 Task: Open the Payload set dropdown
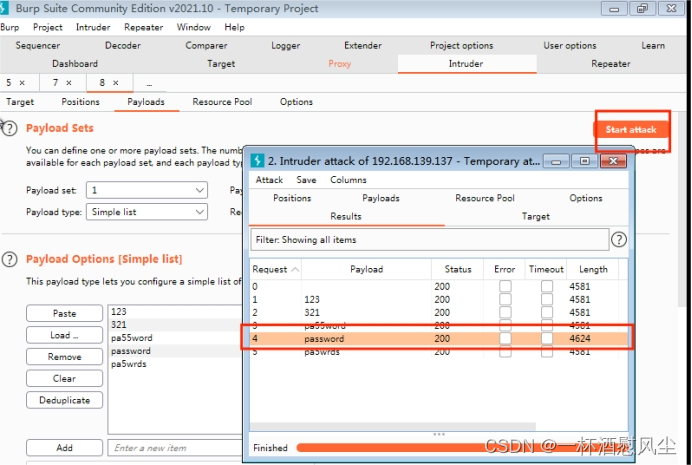[x=147, y=190]
